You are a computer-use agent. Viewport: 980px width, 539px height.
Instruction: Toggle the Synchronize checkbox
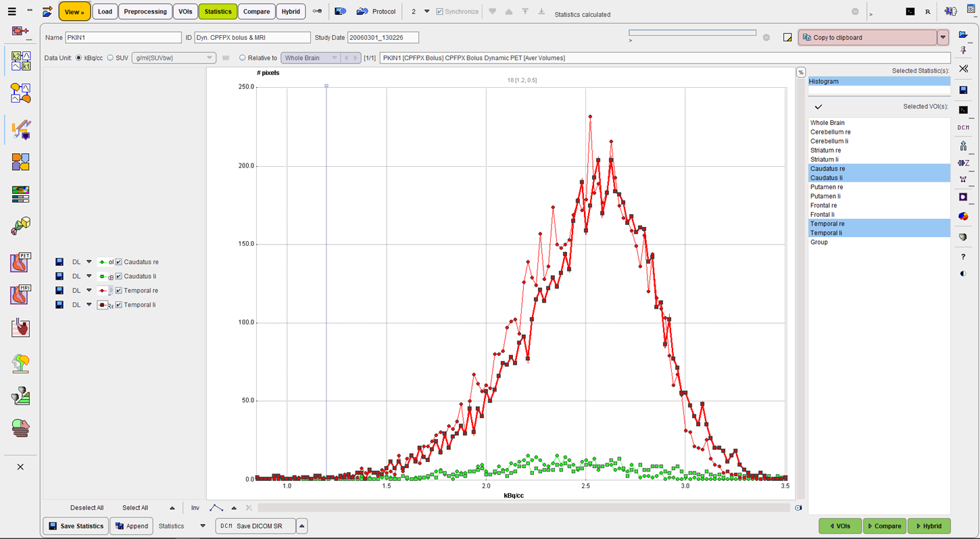440,11
